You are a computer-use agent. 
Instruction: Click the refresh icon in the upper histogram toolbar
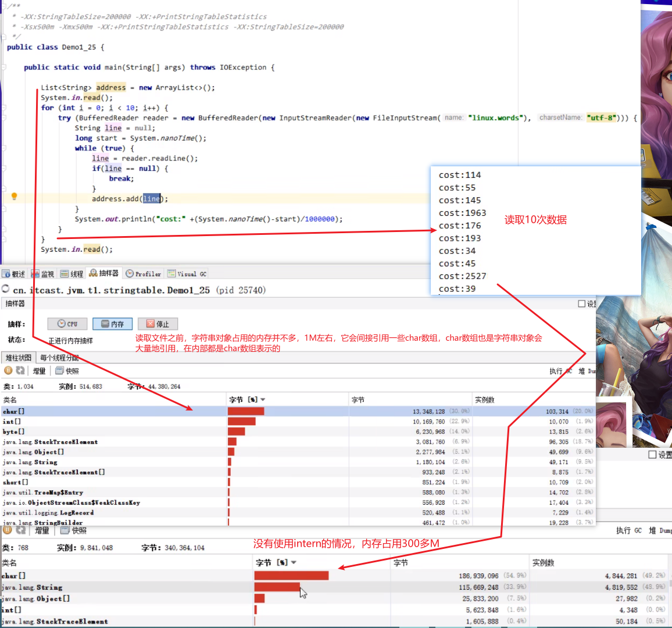(x=20, y=370)
